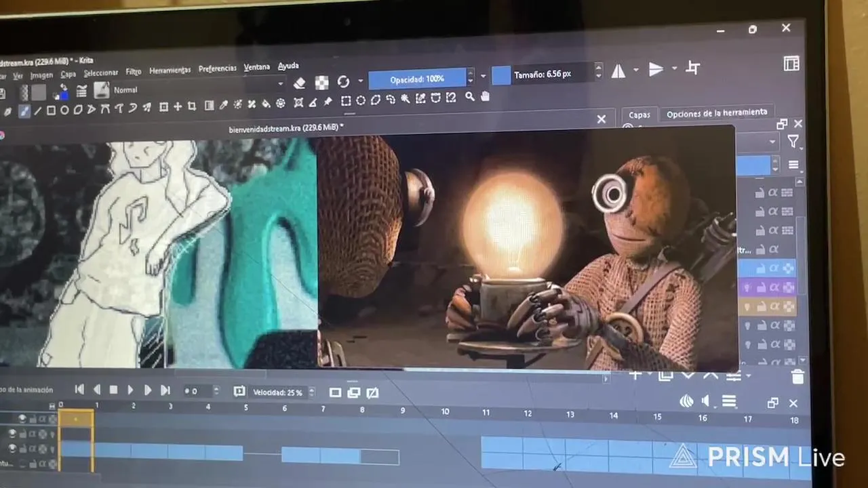Open the layer filter funnel icon

[x=793, y=141]
